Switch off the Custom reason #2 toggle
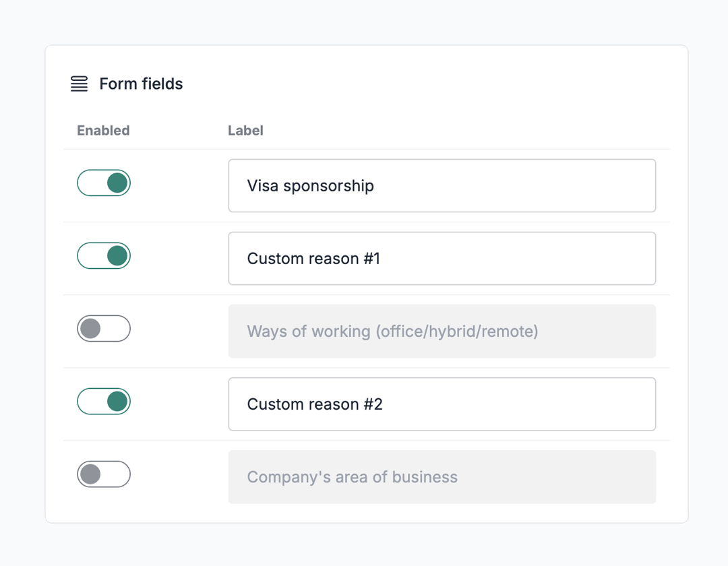This screenshot has height=566, width=728. 103,402
